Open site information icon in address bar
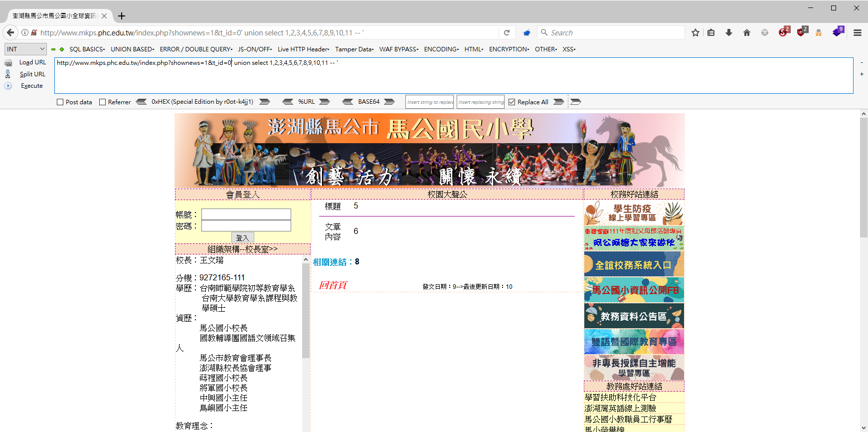 click(25, 32)
